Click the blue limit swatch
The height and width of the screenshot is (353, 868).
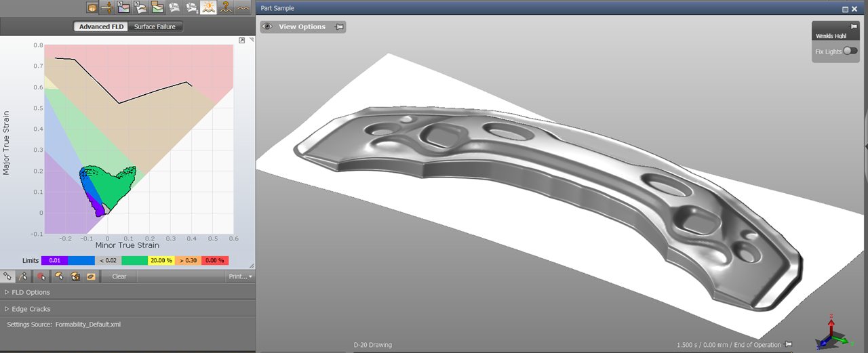pyautogui.click(x=81, y=260)
